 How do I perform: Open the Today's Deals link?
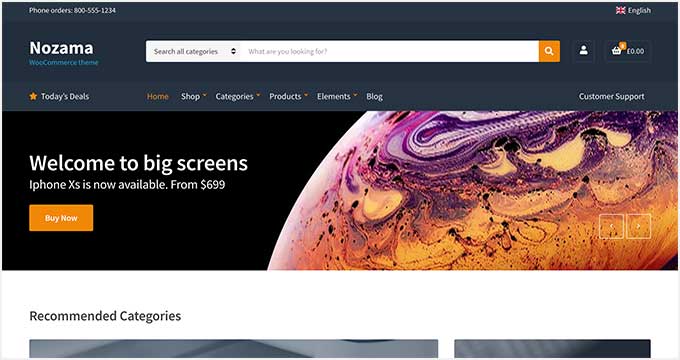point(65,96)
